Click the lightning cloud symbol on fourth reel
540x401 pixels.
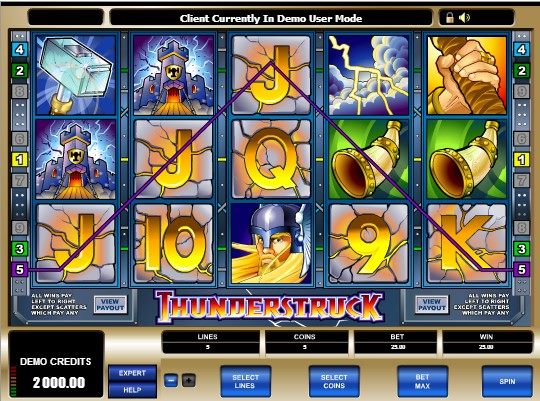tap(368, 75)
